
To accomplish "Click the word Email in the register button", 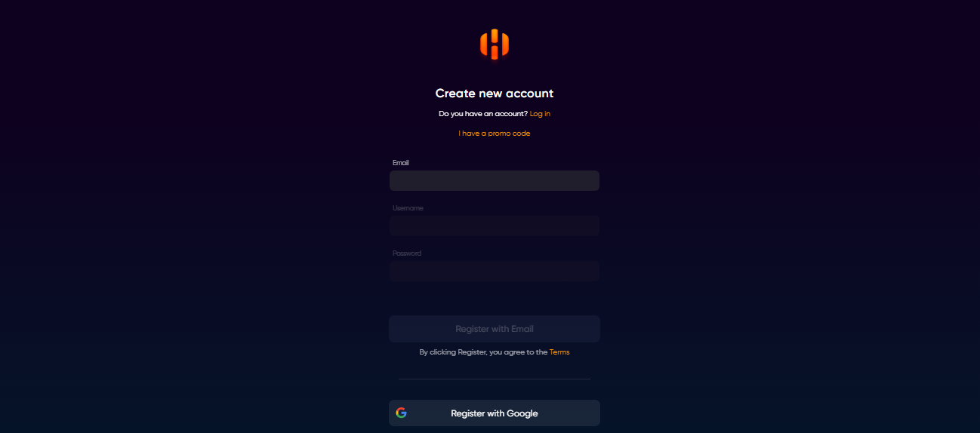I will [522, 329].
